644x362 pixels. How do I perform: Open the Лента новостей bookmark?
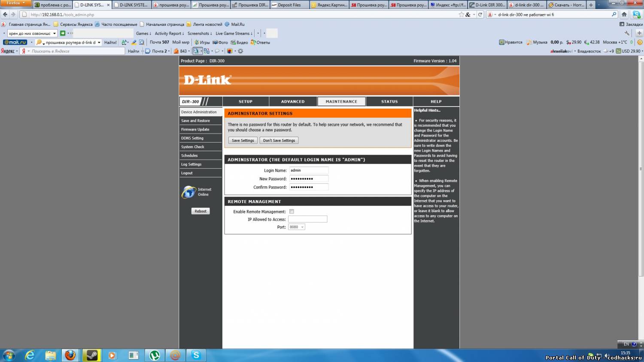pos(204,24)
